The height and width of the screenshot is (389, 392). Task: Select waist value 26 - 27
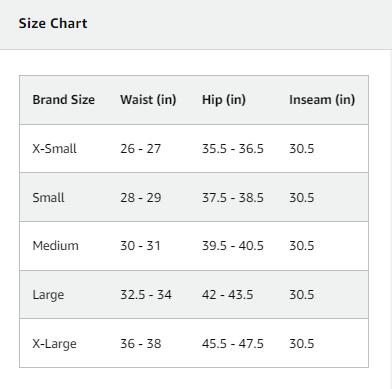141,148
